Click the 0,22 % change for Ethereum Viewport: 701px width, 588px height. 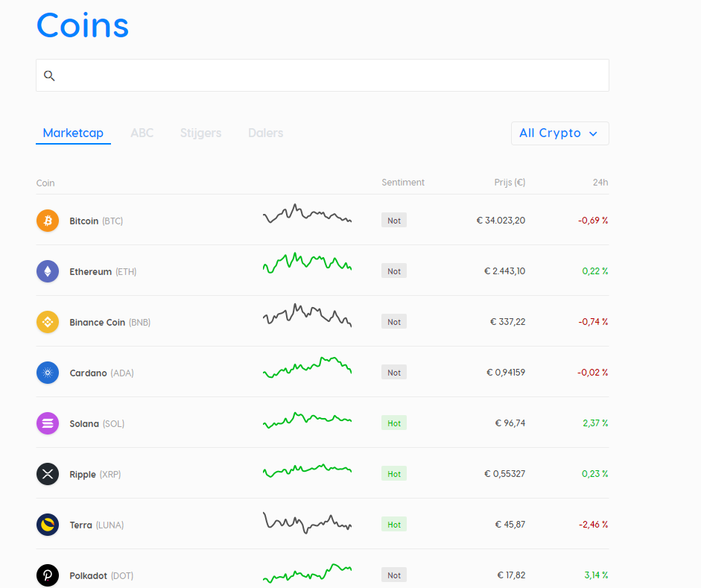[x=595, y=271]
